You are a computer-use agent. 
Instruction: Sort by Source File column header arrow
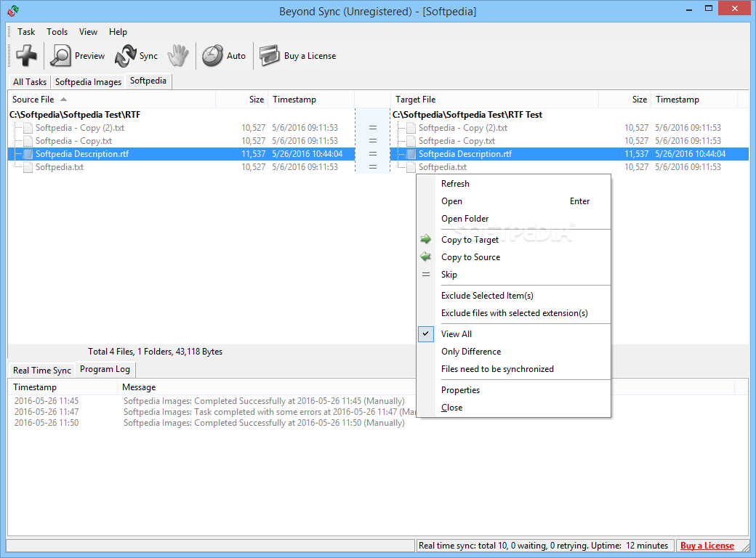pos(64,100)
